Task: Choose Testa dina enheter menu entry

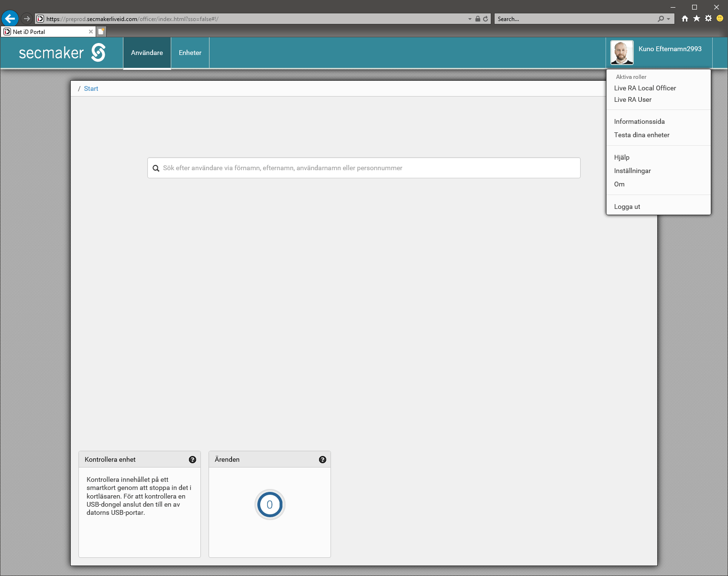Action: 641,135
